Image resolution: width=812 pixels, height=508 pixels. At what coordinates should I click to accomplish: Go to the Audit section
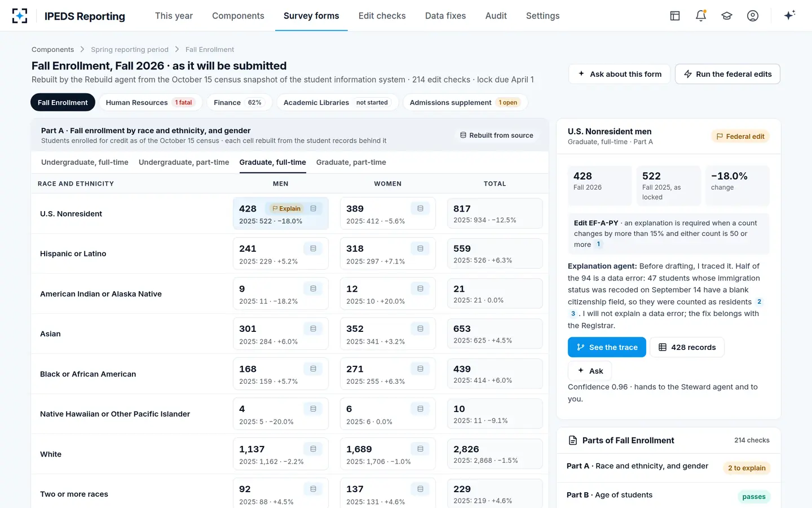point(496,16)
